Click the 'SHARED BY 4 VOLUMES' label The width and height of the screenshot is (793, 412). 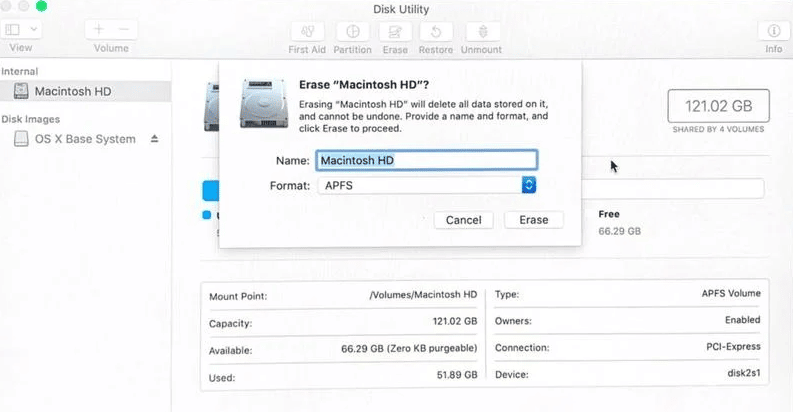718,129
